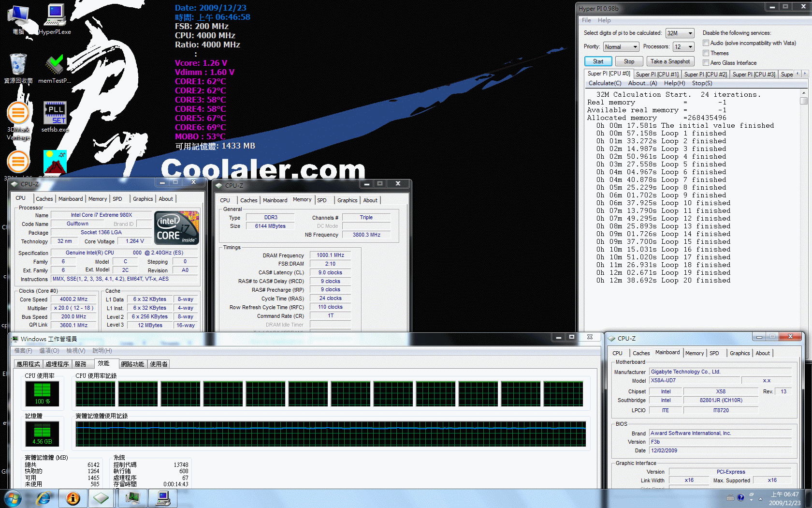Click the Start button in Hyper PI
This screenshot has width=812, height=508.
[x=598, y=61]
